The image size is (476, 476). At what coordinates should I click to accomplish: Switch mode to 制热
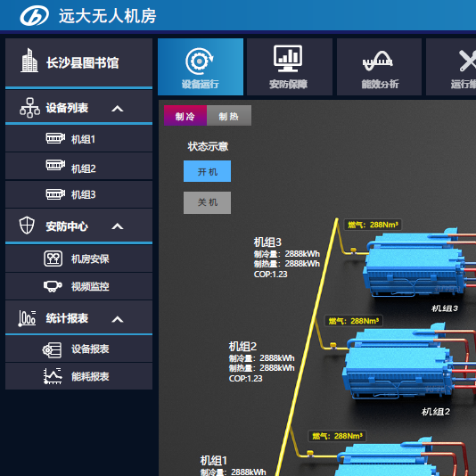(229, 115)
